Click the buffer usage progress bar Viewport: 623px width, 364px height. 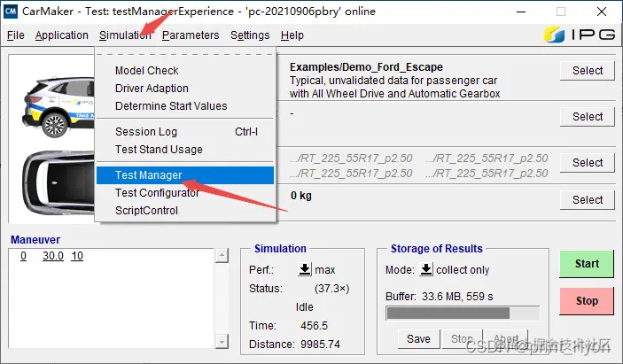[463, 313]
